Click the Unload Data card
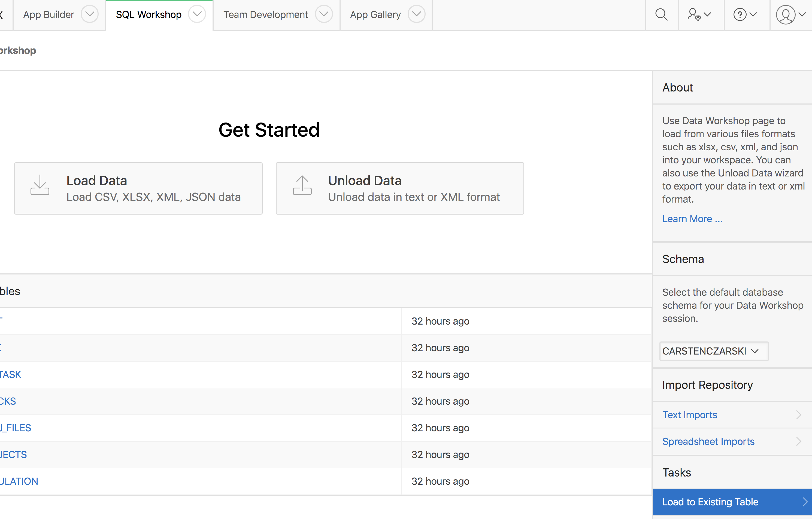The height and width of the screenshot is (519, 812). pyautogui.click(x=399, y=188)
